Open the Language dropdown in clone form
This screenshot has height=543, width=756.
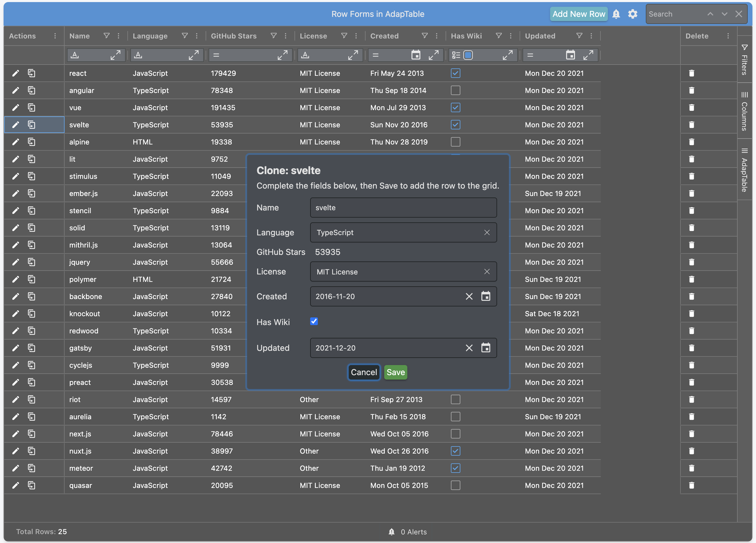403,232
